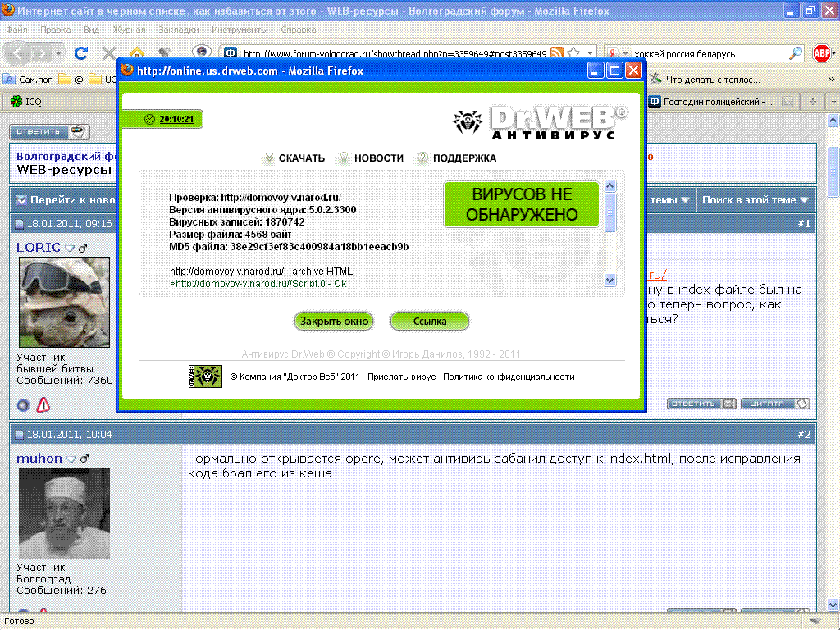
Task: Open the Файл menu
Action: pyautogui.click(x=16, y=30)
